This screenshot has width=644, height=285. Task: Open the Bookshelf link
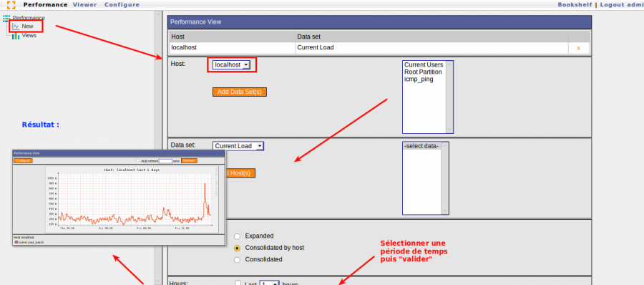(575, 5)
